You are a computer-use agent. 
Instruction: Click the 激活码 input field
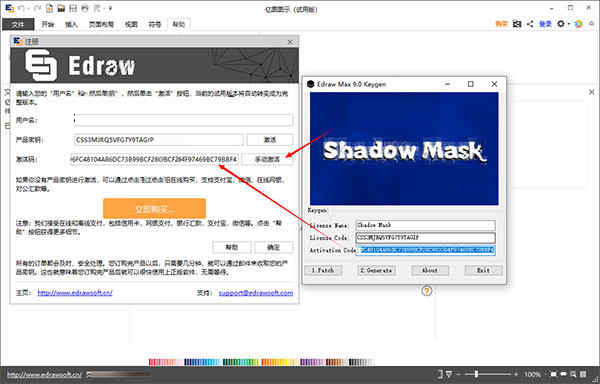click(154, 159)
